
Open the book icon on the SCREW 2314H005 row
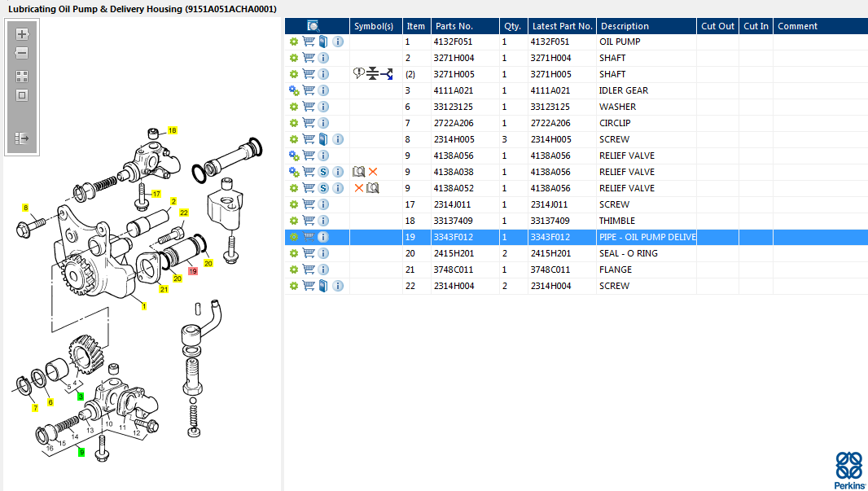pyautogui.click(x=323, y=139)
